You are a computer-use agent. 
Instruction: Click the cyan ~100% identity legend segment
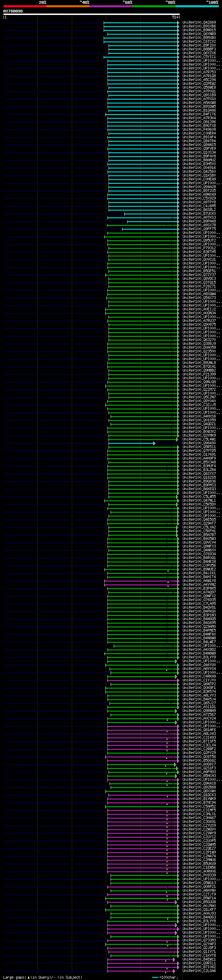(197, 6)
